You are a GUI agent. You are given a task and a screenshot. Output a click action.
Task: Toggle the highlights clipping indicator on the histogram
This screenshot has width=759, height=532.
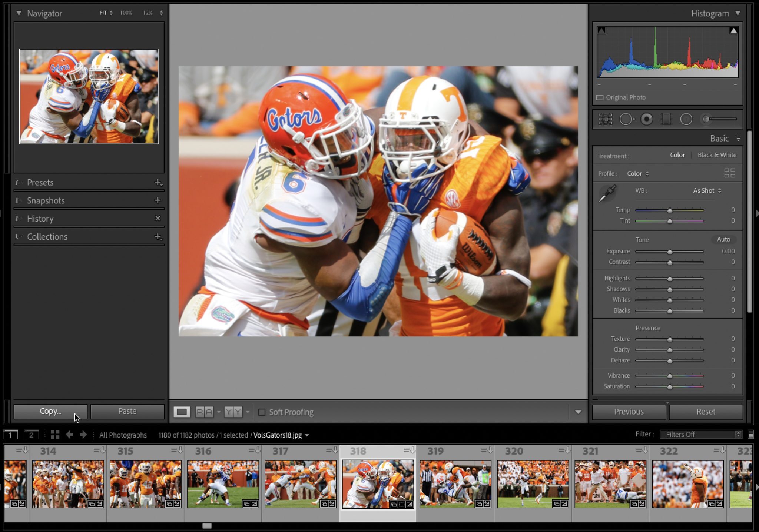[x=733, y=30]
